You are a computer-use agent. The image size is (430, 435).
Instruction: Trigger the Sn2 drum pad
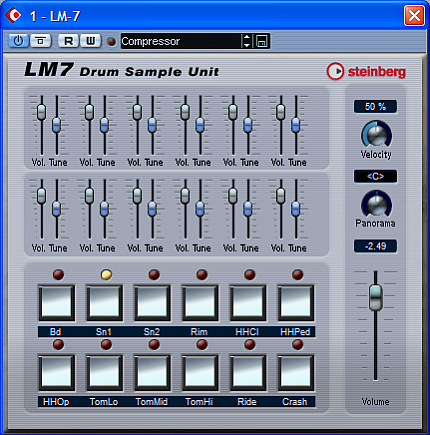tap(152, 303)
